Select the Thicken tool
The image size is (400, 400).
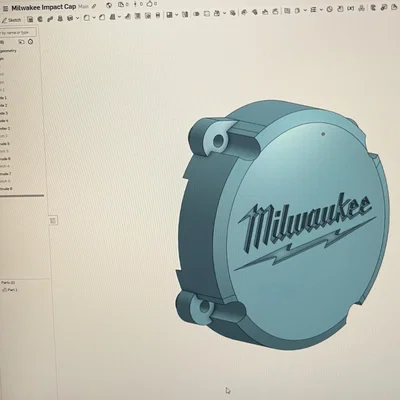(70, 18)
